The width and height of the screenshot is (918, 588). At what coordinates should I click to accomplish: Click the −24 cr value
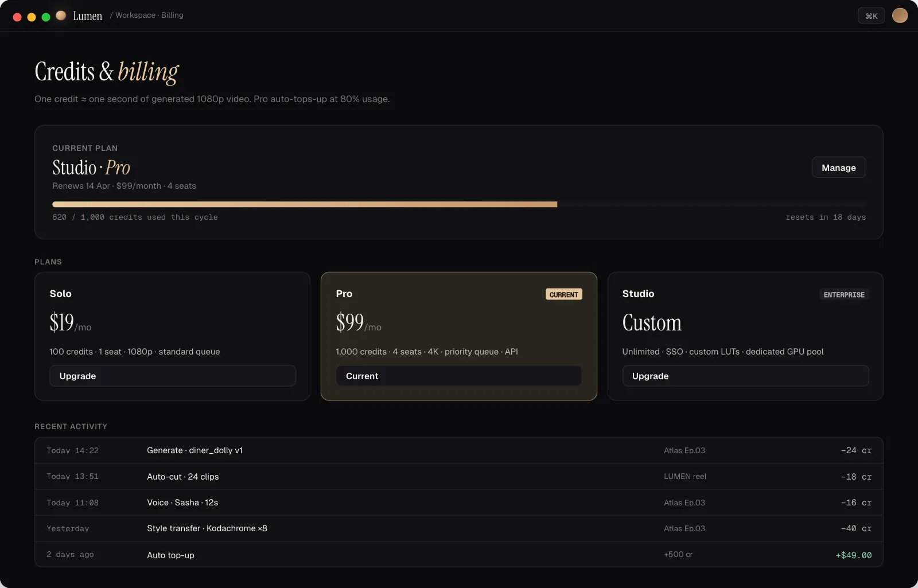(856, 450)
